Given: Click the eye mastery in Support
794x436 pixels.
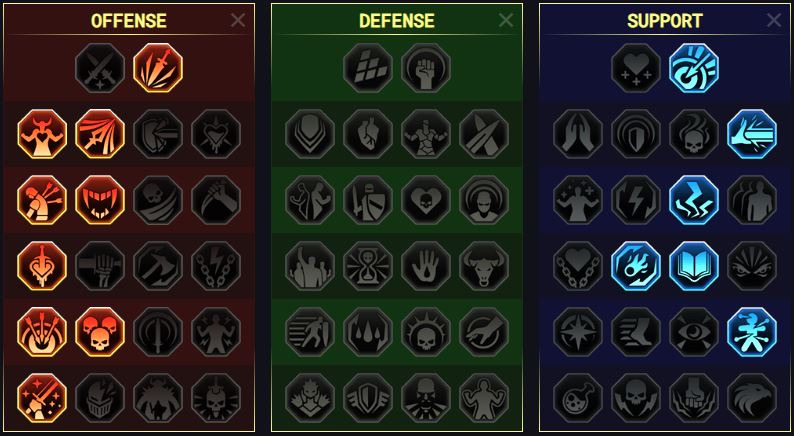Looking at the screenshot, I should [694, 332].
